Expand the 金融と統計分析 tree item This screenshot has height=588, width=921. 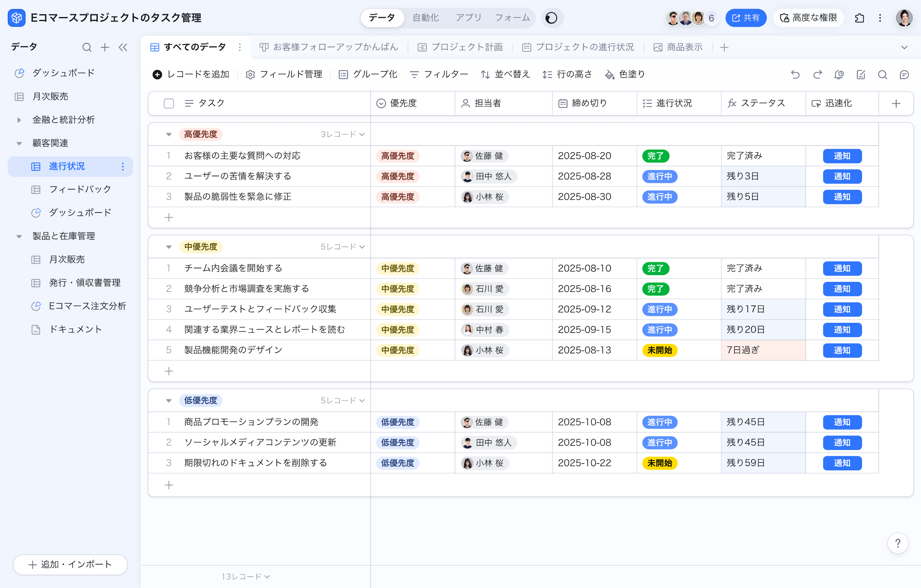[x=19, y=120]
